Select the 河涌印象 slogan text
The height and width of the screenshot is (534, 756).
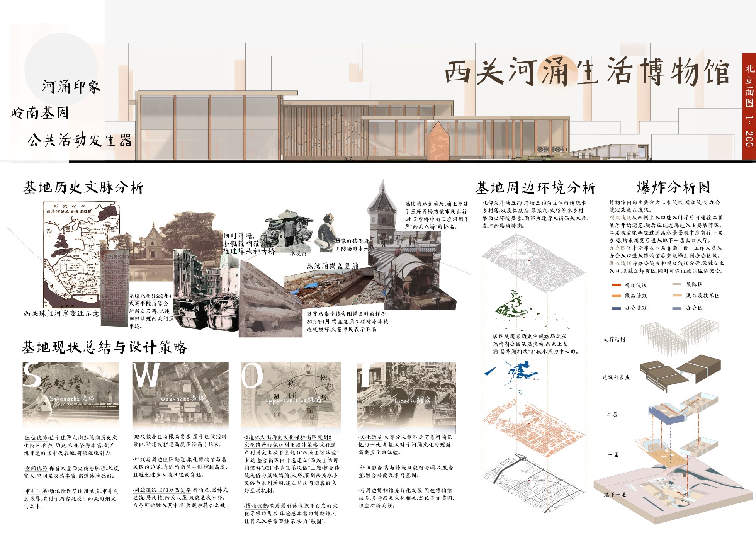(x=71, y=87)
